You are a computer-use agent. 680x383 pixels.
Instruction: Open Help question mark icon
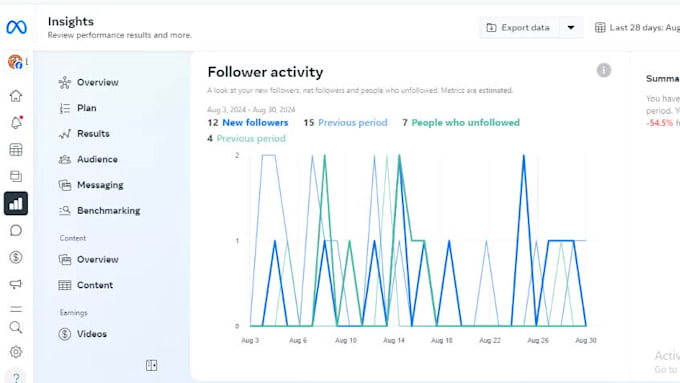16,378
